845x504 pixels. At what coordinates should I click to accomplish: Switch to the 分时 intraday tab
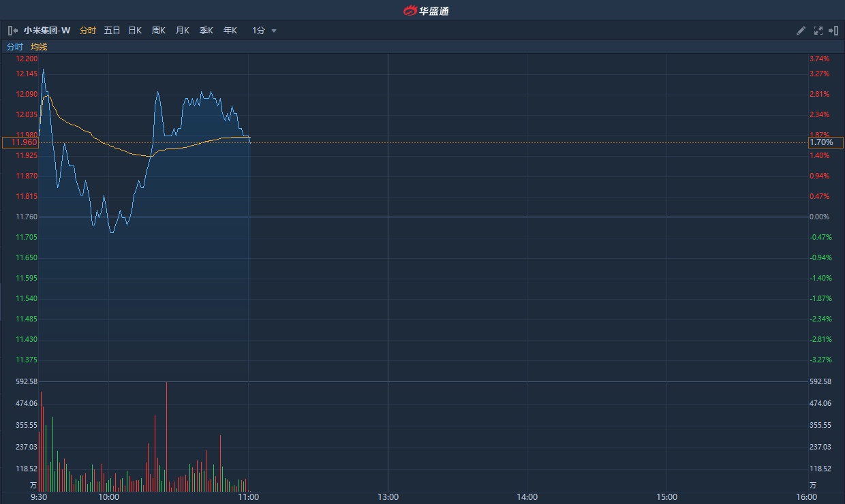point(88,31)
